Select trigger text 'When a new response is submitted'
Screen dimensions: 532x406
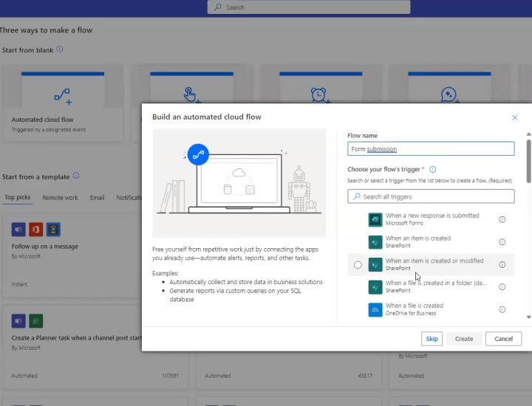coord(432,216)
